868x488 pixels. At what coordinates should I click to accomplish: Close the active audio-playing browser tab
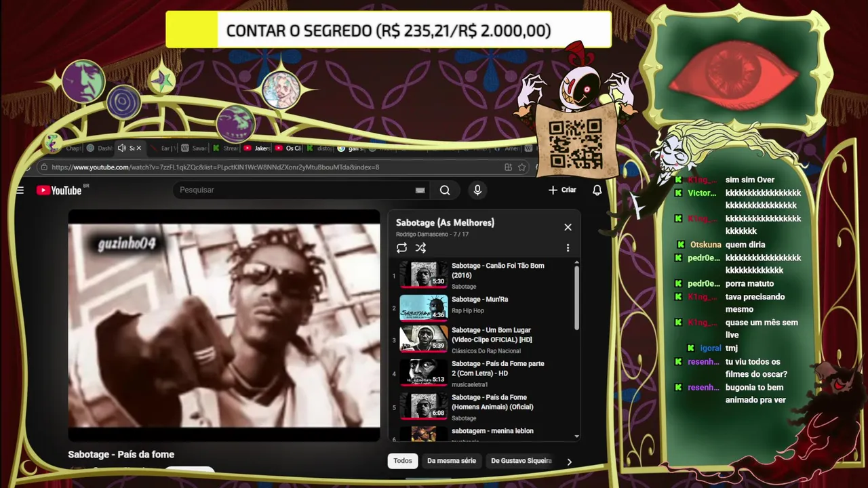click(x=139, y=148)
